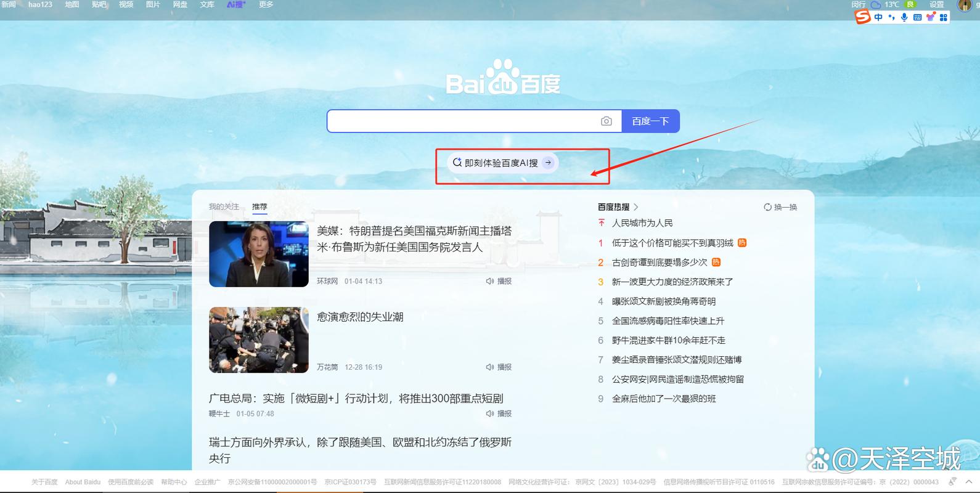This screenshot has width=980, height=493.
Task: Click the cloud weather icon
Action: [x=876, y=4]
